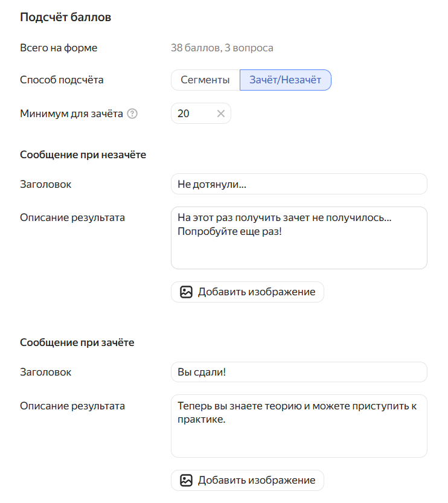Select the Зачёт/Незачёт scoring option
Viewport: 448px width, 503px height.
(286, 80)
